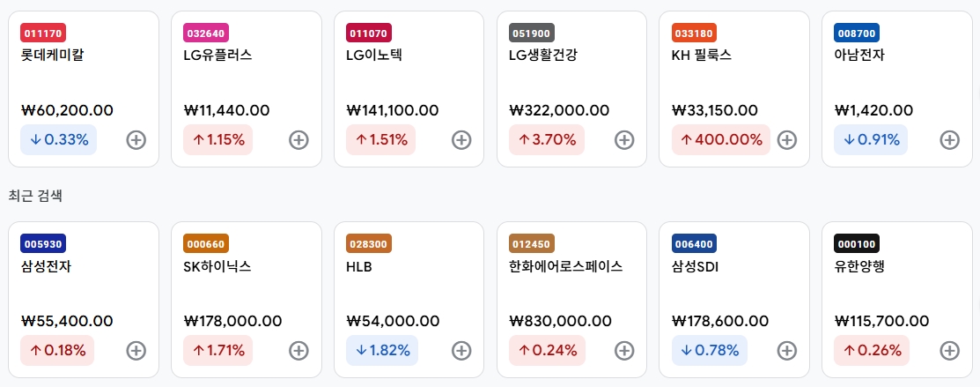Click plus icon on LG유플러스 card
980x387 pixels.
click(298, 139)
